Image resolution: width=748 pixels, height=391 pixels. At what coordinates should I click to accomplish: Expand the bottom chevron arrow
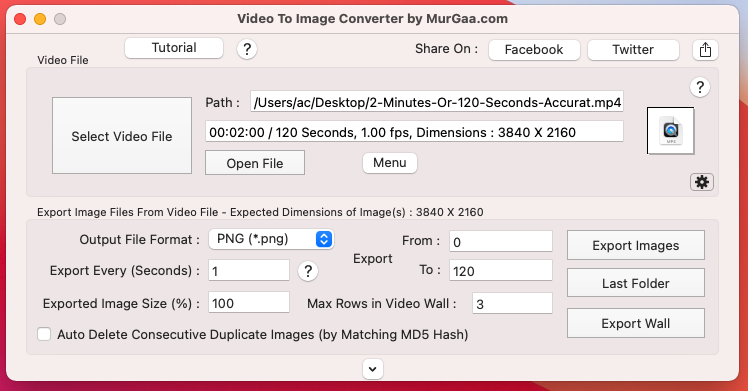373,369
